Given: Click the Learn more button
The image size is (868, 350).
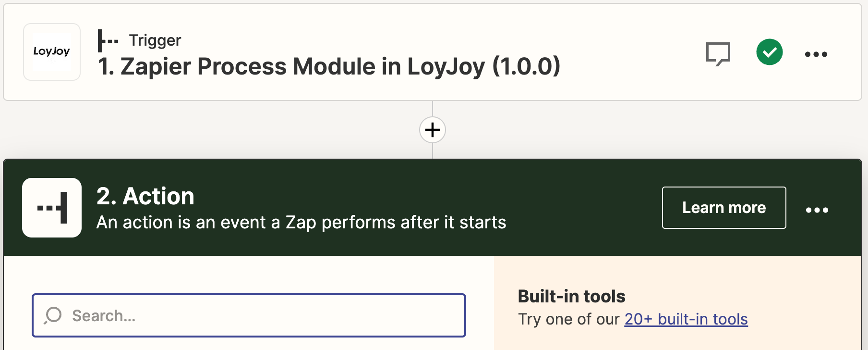Looking at the screenshot, I should point(723,208).
